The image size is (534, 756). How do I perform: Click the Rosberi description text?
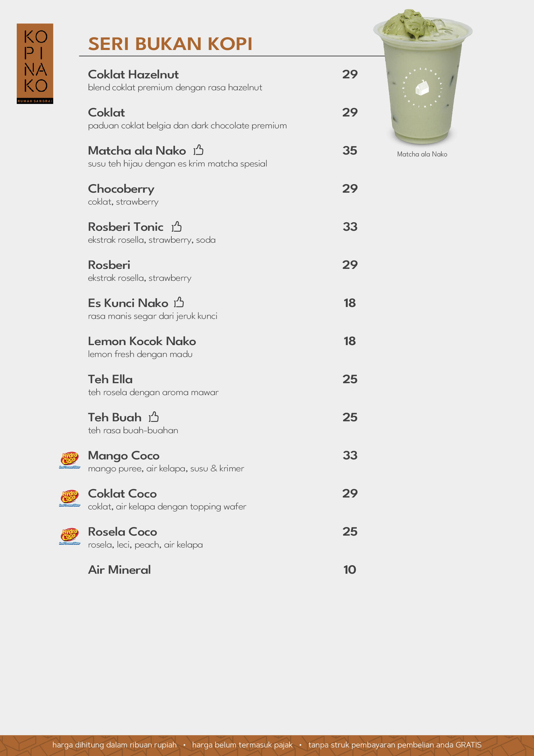click(140, 278)
